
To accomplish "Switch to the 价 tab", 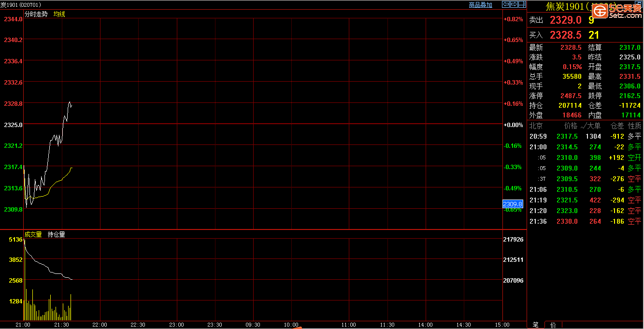I will 553,325.
